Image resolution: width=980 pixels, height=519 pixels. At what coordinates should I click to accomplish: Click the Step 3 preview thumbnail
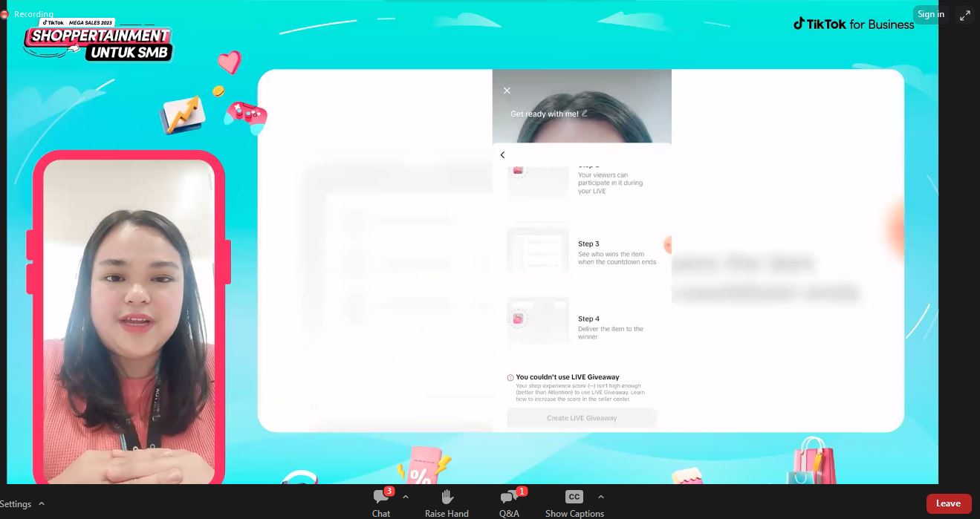[538, 249]
